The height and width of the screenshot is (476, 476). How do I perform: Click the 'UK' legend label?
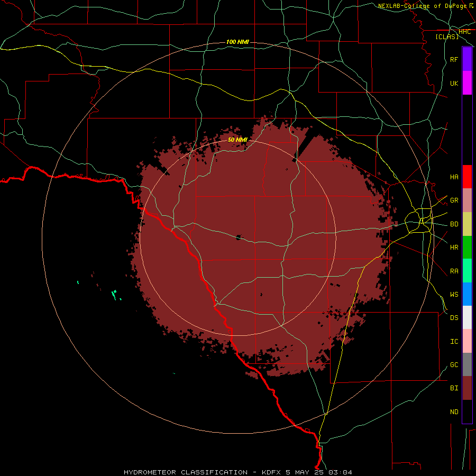coord(454,83)
